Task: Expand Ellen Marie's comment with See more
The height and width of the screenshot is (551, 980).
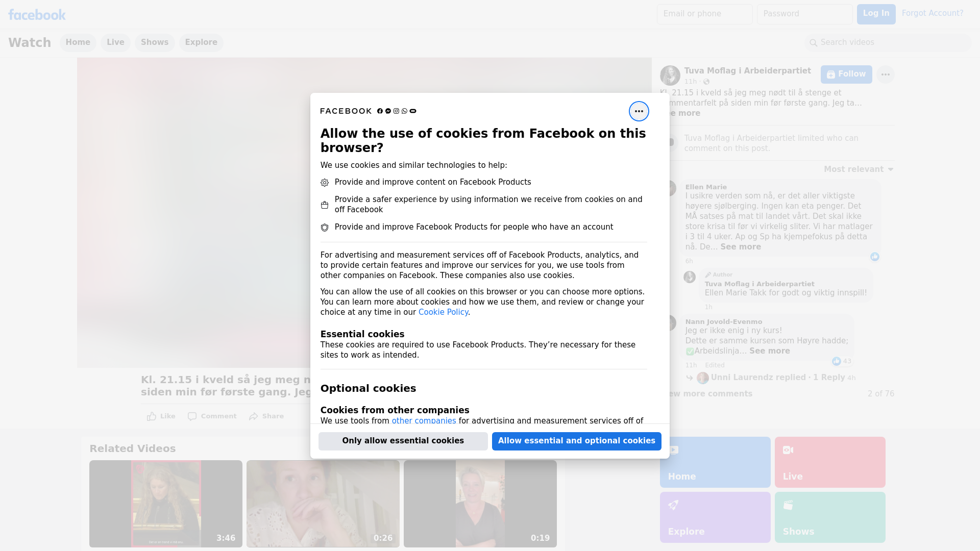Action: [x=741, y=247]
